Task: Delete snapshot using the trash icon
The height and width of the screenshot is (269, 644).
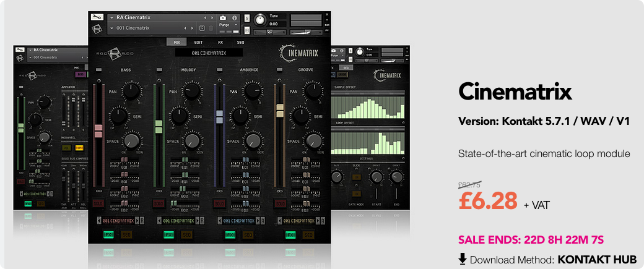Action: pyautogui.click(x=211, y=28)
